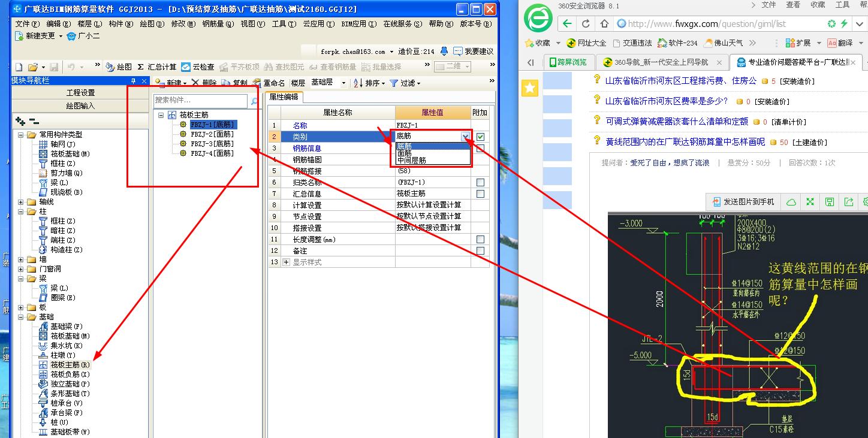Select 圈梁(E) in the tree
Screen dimensions: 868x438
point(58,298)
